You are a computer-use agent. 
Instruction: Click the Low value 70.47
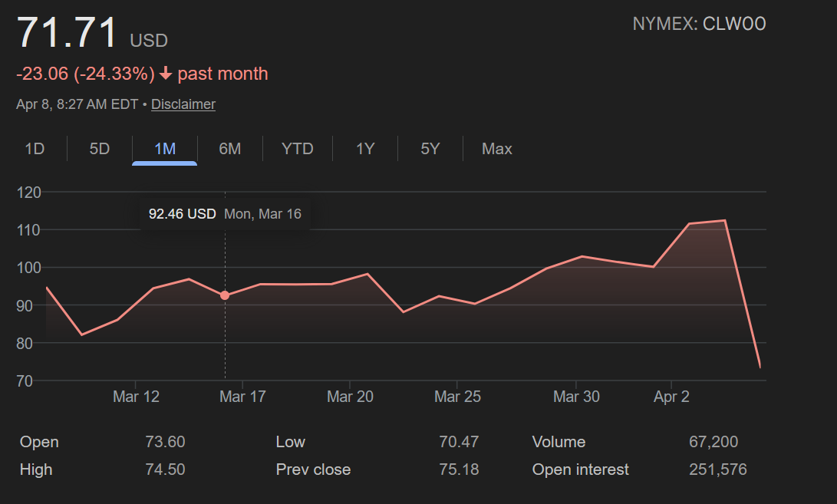click(x=459, y=442)
